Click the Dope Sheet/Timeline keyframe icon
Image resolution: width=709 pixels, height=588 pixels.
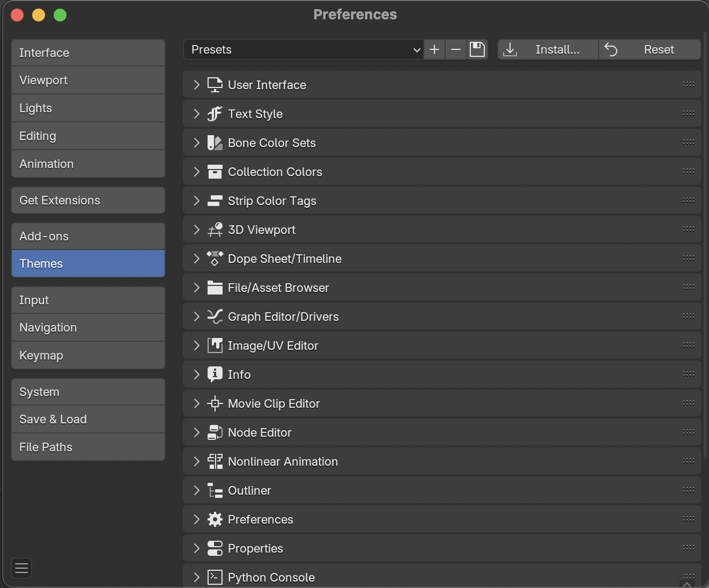tap(215, 259)
